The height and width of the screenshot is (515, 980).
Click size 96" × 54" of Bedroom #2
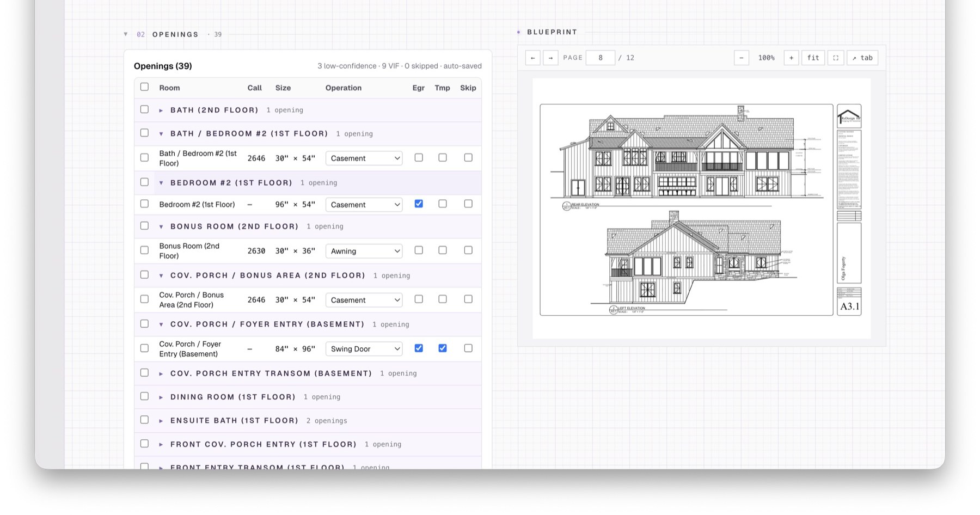coord(295,205)
